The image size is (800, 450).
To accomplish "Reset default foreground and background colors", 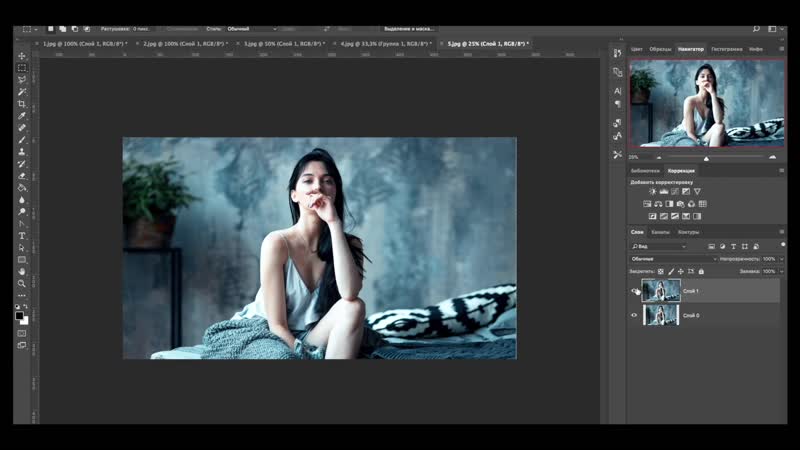I will coord(17,306).
